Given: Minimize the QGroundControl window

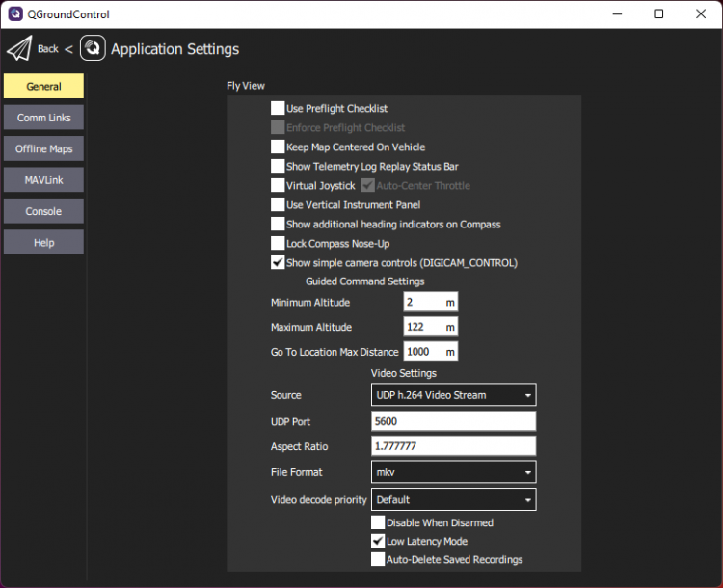Looking at the screenshot, I should pyautogui.click(x=614, y=14).
